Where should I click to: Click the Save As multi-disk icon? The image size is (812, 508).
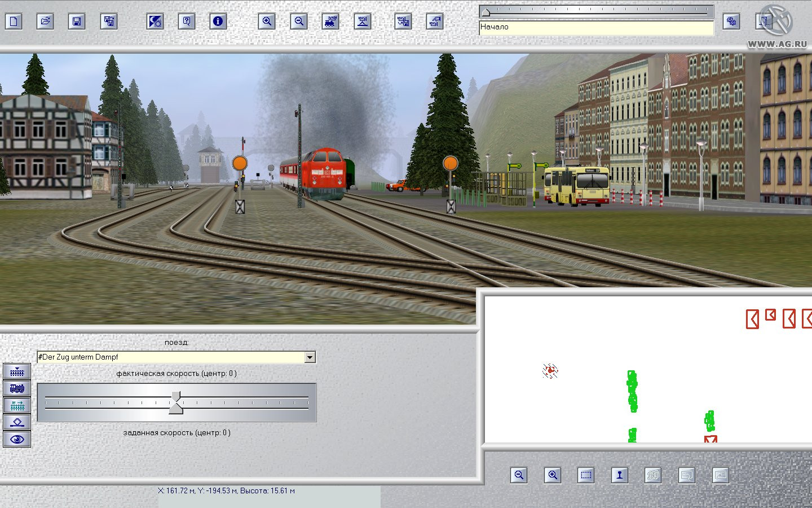108,21
